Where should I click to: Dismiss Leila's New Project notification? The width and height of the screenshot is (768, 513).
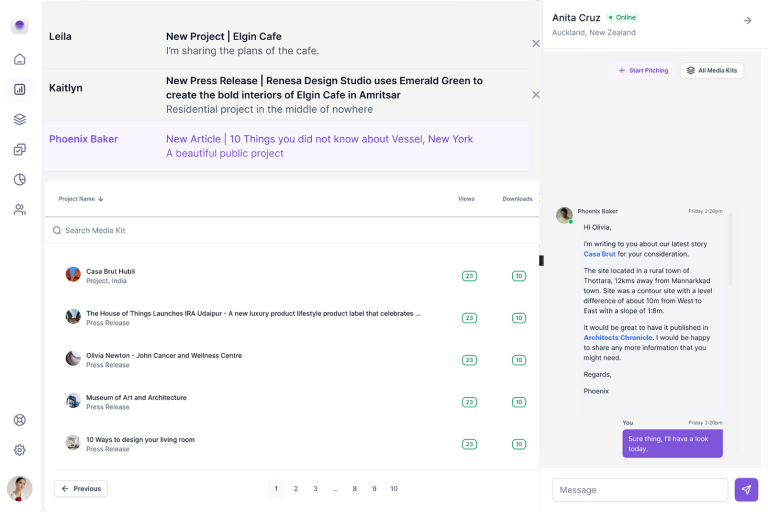[536, 43]
